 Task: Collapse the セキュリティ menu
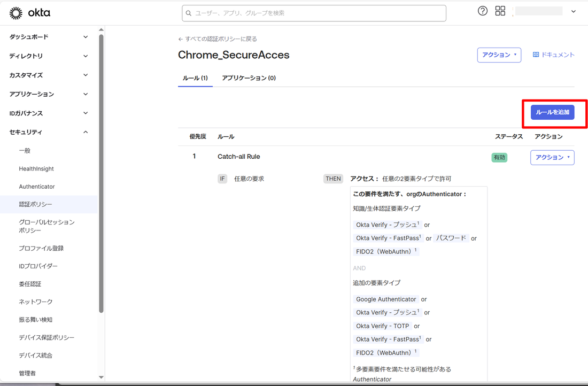pos(49,132)
